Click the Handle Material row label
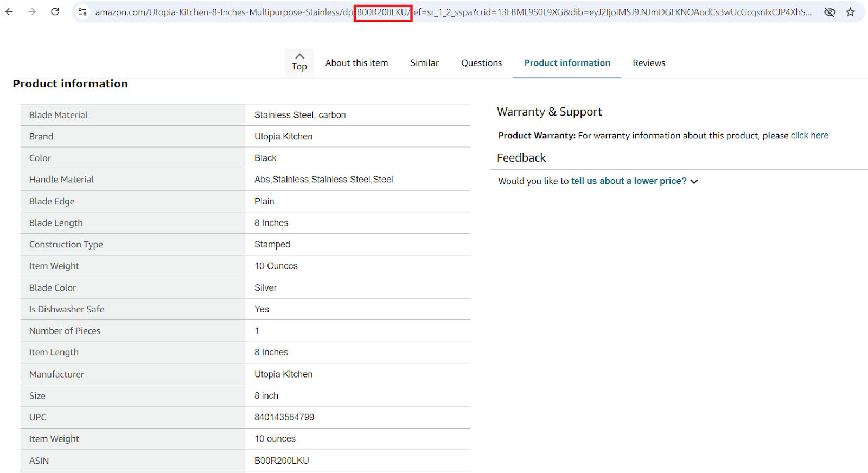868x473 pixels. (61, 180)
